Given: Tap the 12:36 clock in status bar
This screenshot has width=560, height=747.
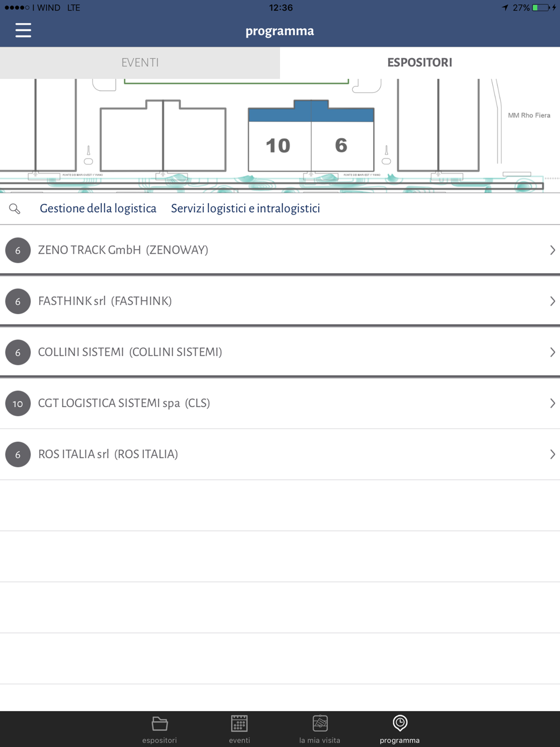Looking at the screenshot, I should [281, 8].
